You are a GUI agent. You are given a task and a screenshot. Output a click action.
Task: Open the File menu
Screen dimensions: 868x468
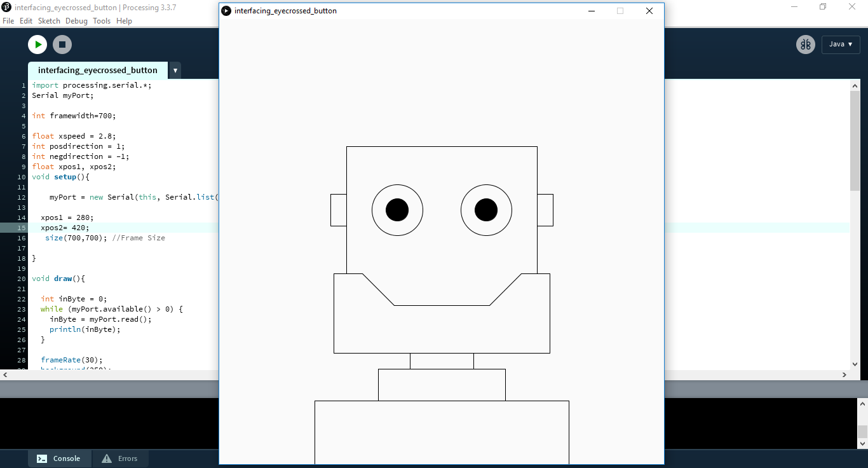point(8,21)
